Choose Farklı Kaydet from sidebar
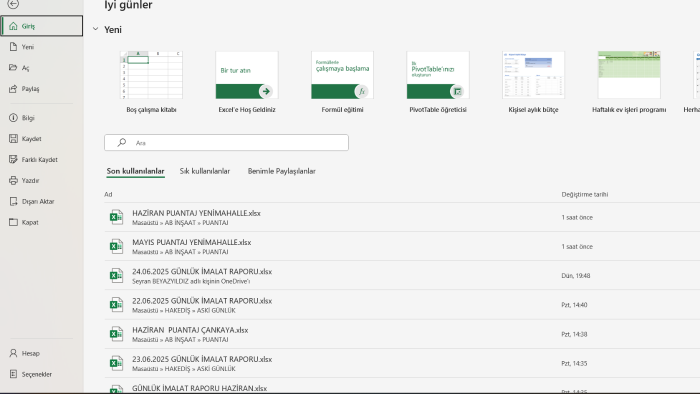The image size is (700, 394). [42, 159]
